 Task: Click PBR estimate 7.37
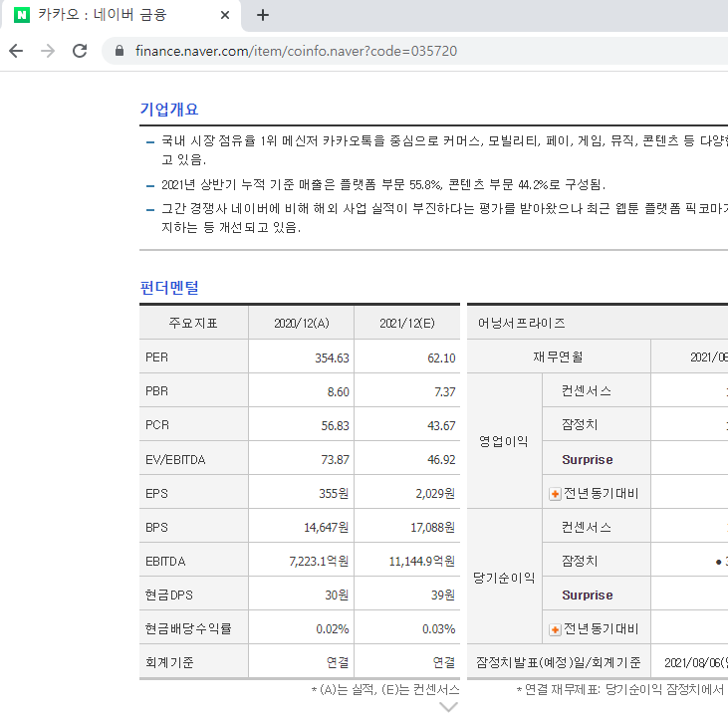pos(445,392)
